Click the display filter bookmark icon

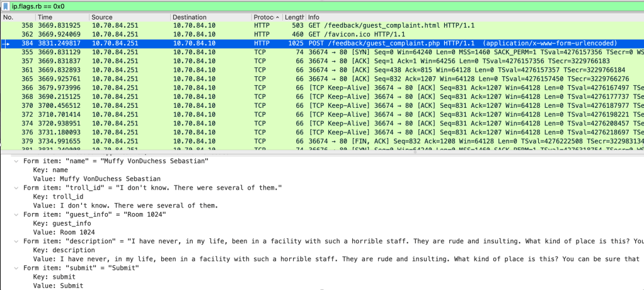[x=6, y=6]
